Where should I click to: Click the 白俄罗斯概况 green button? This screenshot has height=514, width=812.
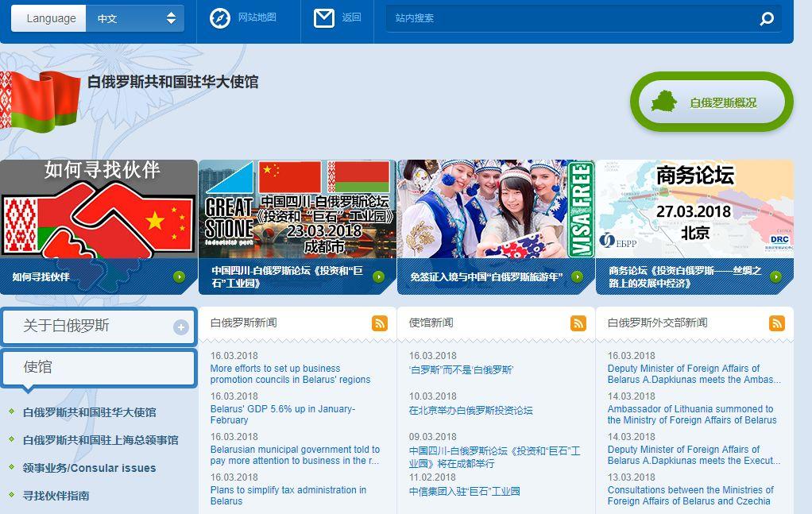click(x=712, y=102)
